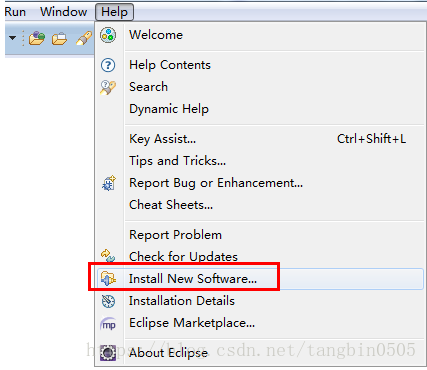The image size is (427, 370).
Task: Click the Marketplace mp icon
Action: tap(108, 323)
